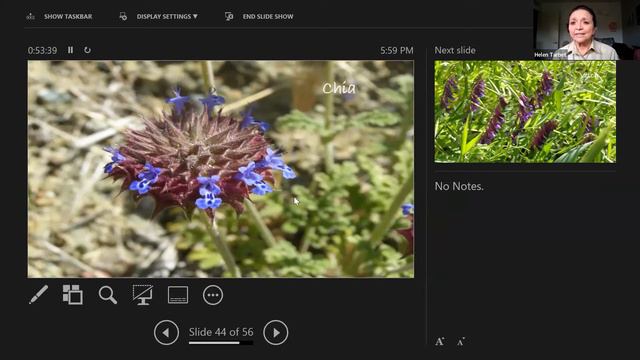Image resolution: width=640 pixels, height=360 pixels.
Task: Click the No Notes text area
Action: tap(459, 186)
